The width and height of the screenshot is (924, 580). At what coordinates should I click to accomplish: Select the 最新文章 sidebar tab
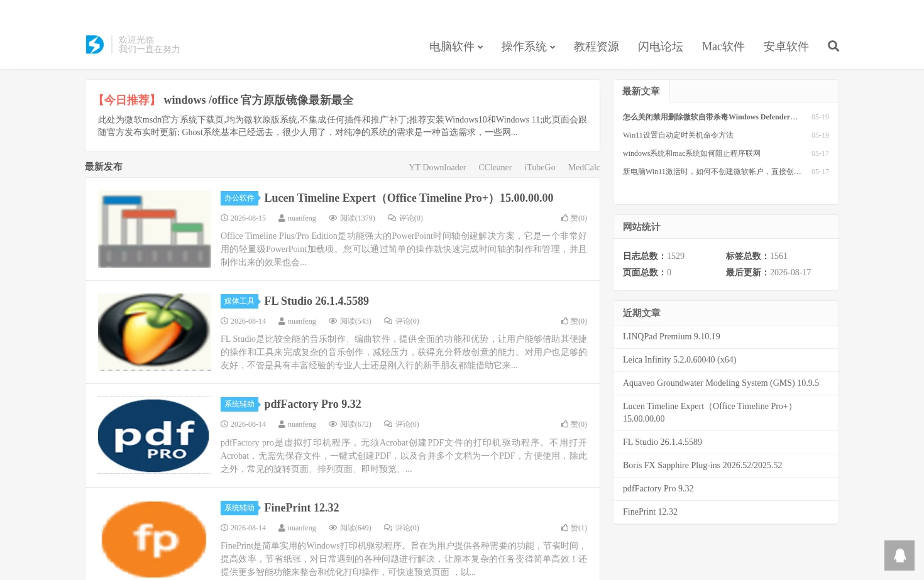tap(641, 91)
